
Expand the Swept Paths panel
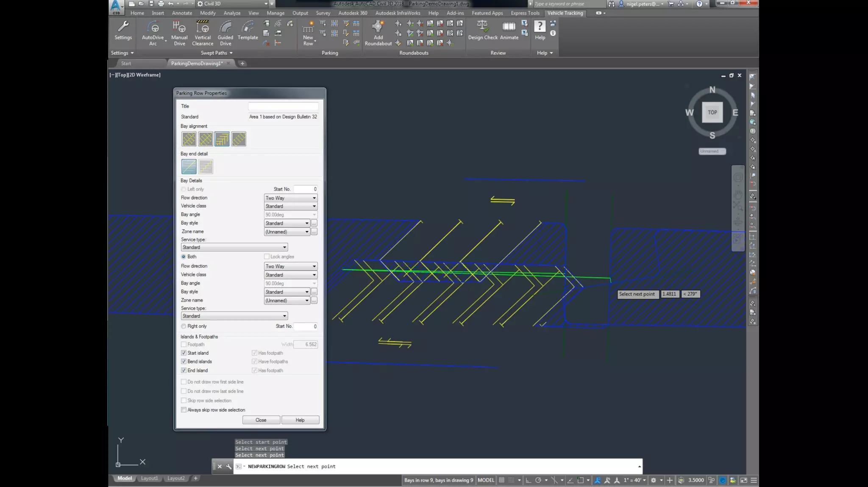tap(217, 53)
